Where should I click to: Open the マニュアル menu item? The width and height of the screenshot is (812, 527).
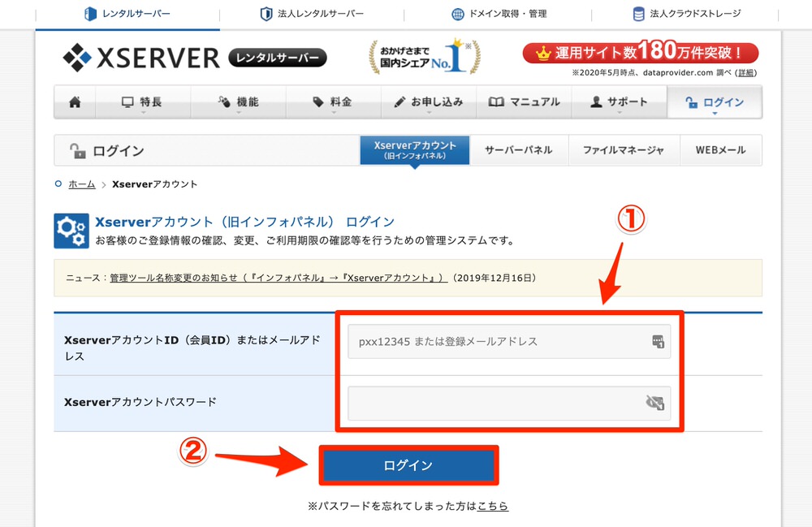tap(524, 102)
